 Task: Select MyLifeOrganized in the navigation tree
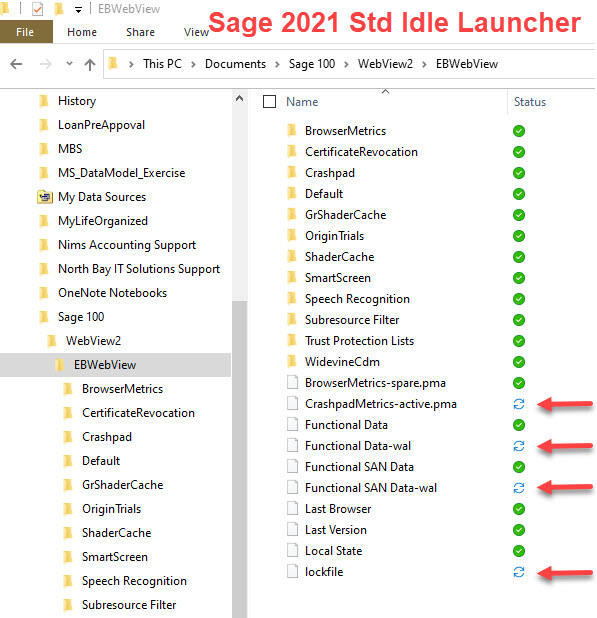(103, 221)
